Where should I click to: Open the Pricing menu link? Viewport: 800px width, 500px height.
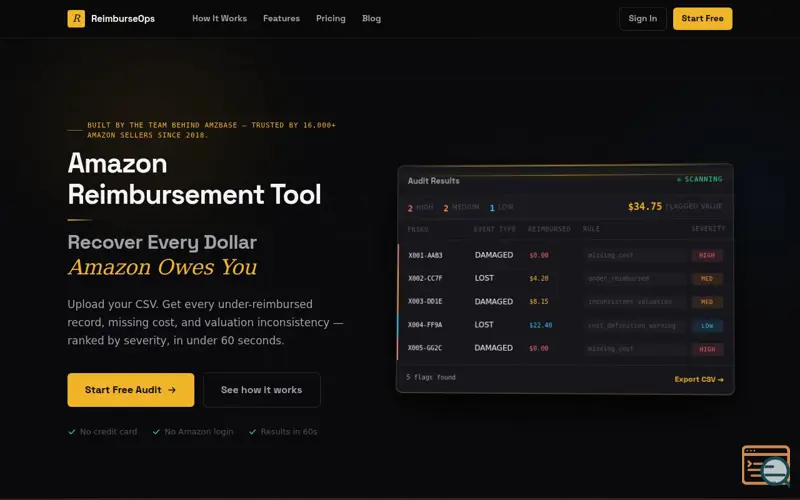point(331,18)
